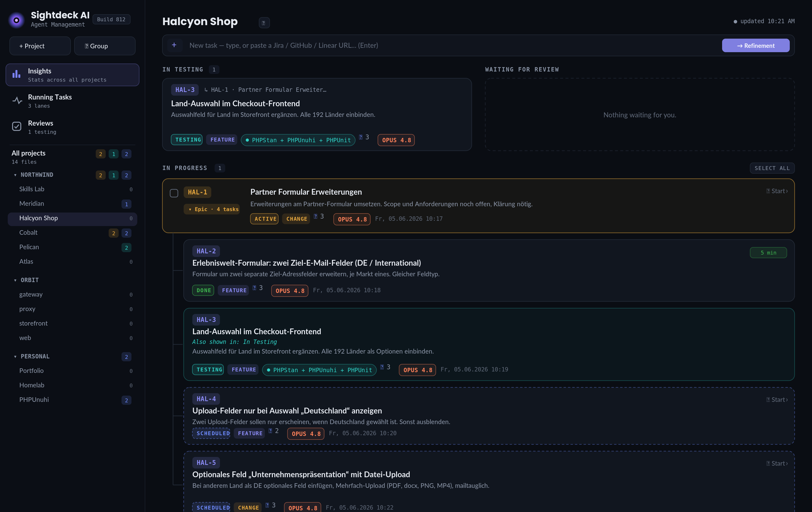Viewport: 812px width, 512px height.
Task: Open the gateway project
Action: click(72, 295)
